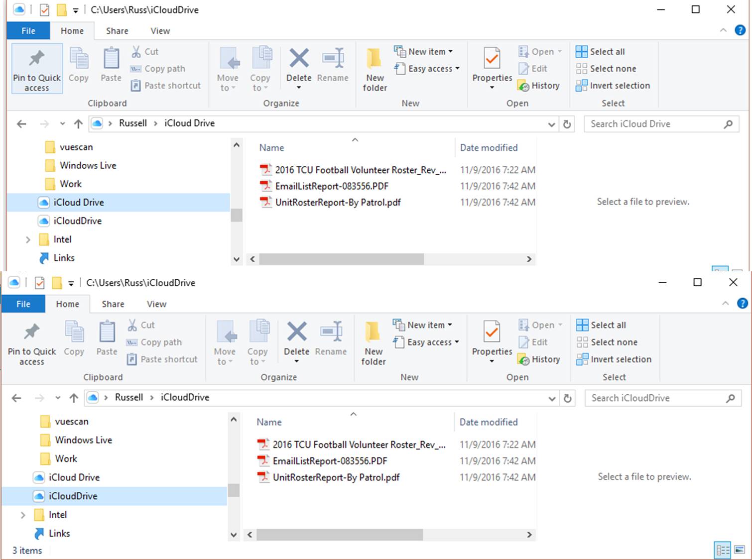Click Copy path in the top window
This screenshot has height=560, width=752.
coord(158,69)
